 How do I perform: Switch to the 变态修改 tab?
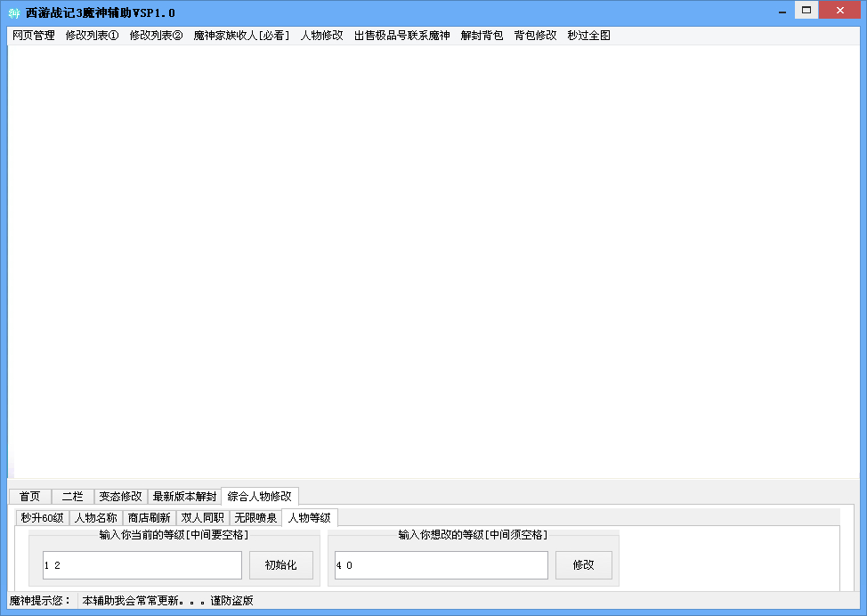pos(120,497)
